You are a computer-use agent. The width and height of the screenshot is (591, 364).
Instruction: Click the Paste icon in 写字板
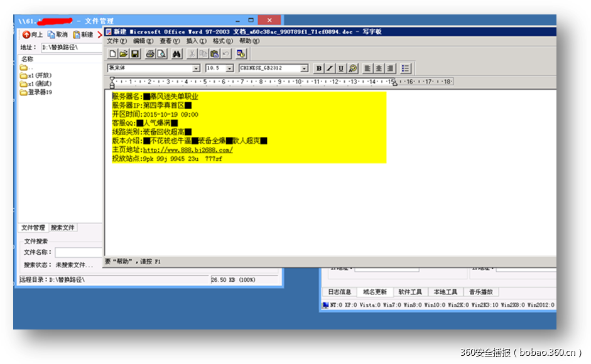215,54
